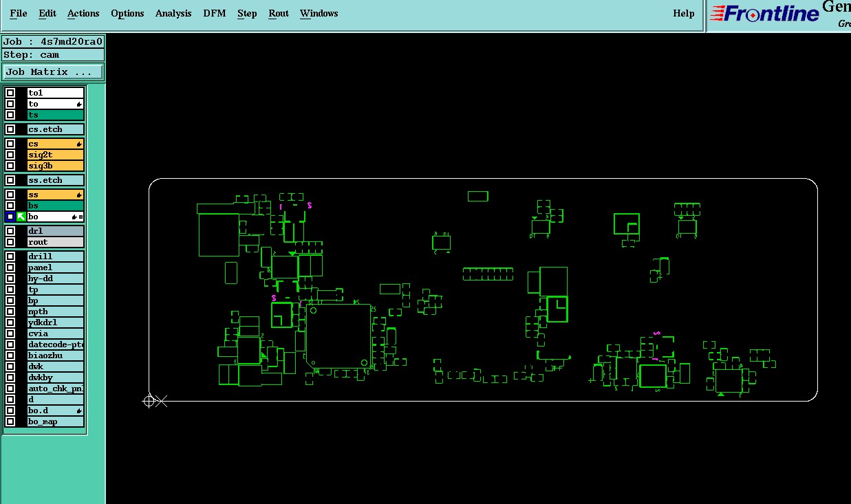
Task: Toggle display checkbox for layer sig2t
Action: (10, 155)
